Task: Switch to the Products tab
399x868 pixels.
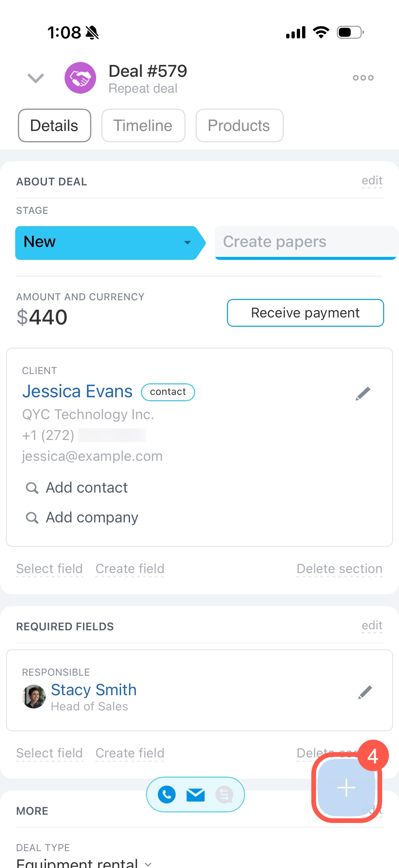Action: point(239,125)
